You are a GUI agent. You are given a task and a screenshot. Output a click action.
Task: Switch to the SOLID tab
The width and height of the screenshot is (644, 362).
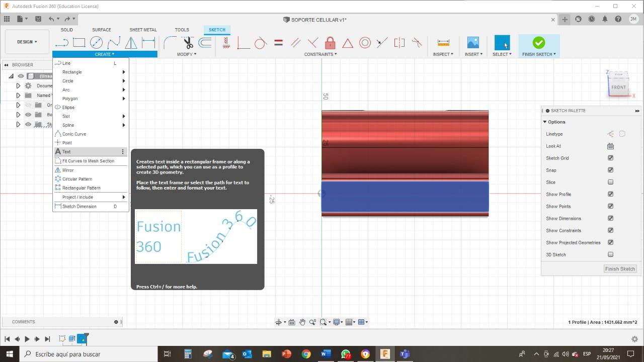click(66, 30)
